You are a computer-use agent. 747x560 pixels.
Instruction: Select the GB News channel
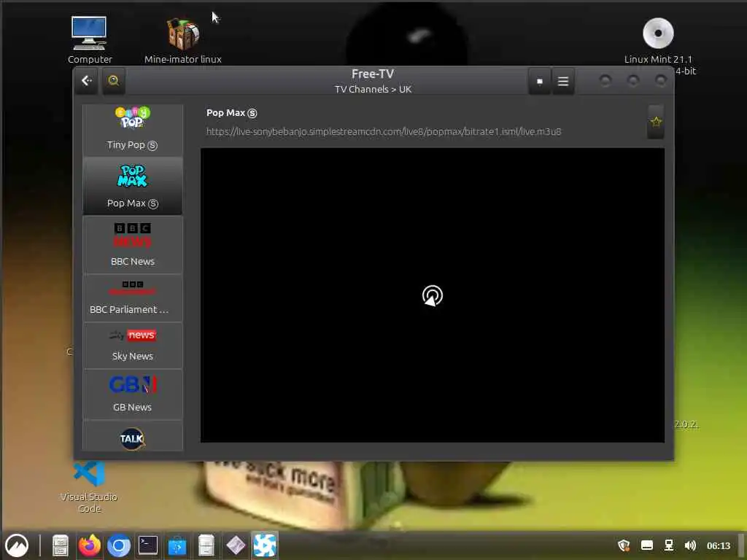133,394
